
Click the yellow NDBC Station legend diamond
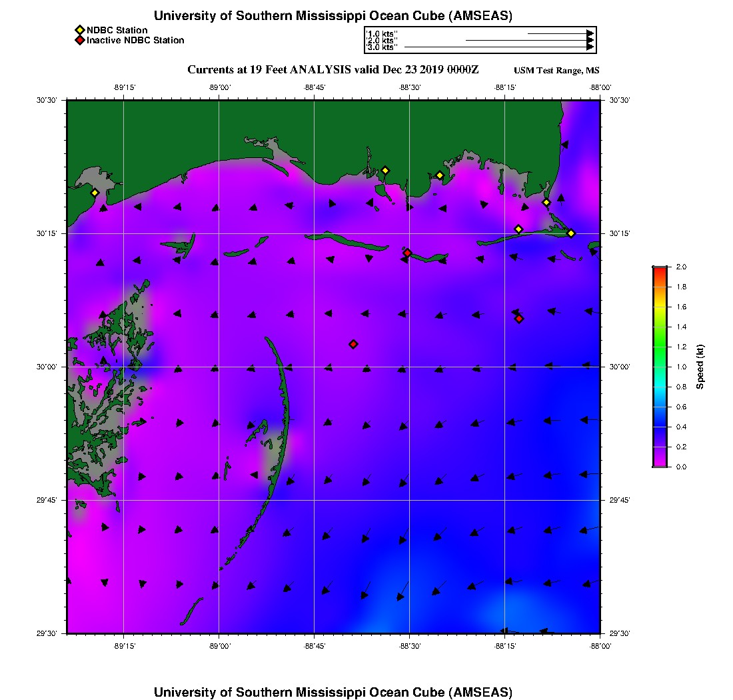(80, 30)
